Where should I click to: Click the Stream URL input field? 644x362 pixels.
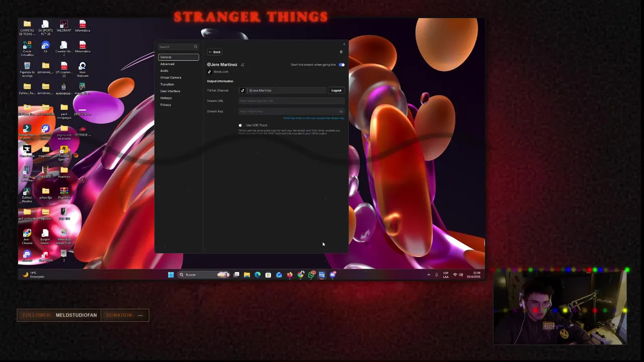291,101
